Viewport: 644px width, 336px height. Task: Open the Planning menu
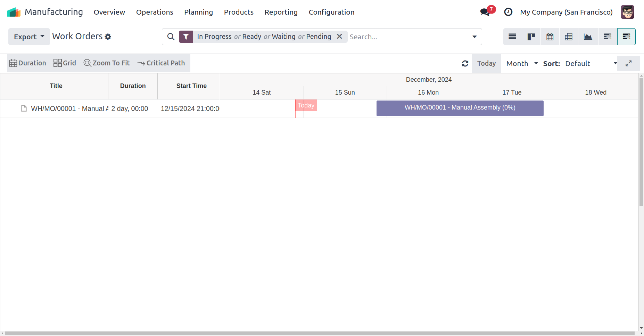pos(198,12)
